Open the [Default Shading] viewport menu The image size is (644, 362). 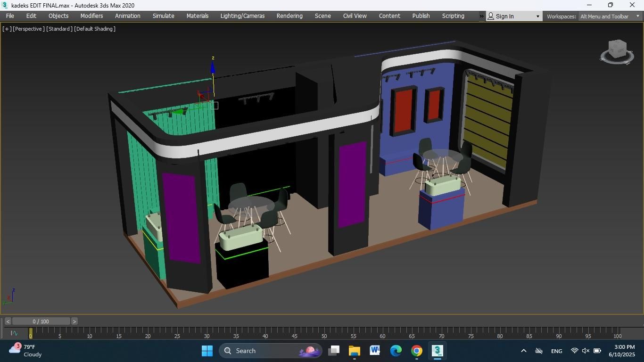[95, 29]
